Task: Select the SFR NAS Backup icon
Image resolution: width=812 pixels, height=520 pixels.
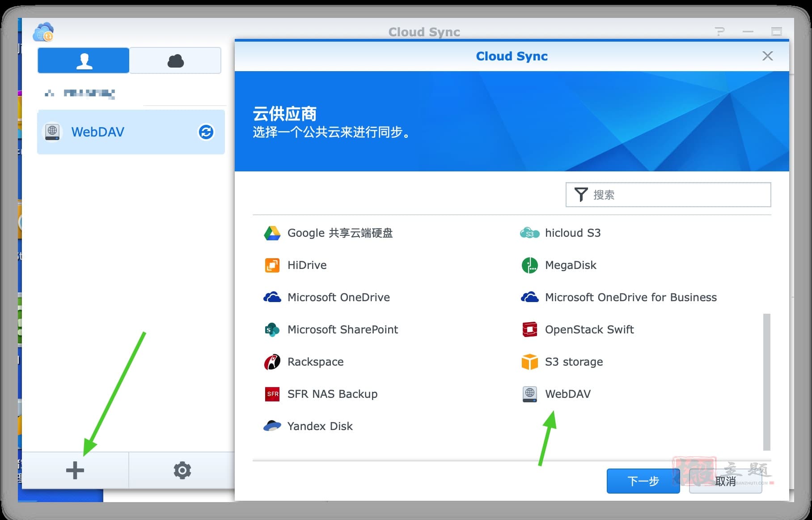Action: click(x=272, y=394)
